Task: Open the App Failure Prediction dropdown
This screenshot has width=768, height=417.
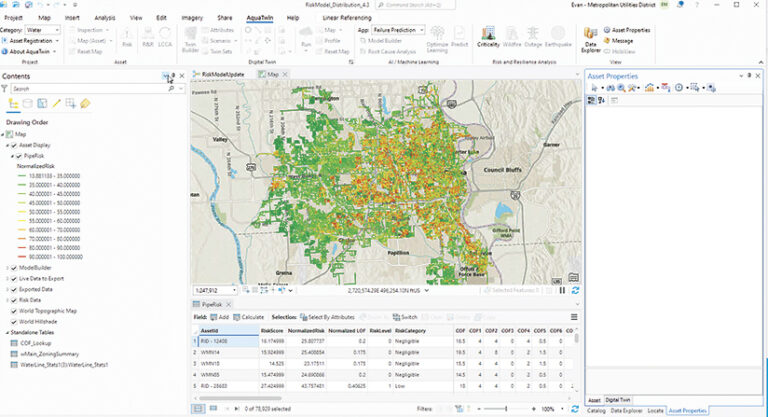Action: coord(398,30)
